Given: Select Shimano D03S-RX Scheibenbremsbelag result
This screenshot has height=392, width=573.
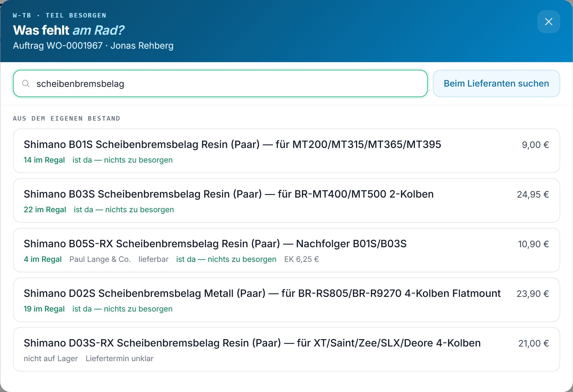Looking at the screenshot, I should point(286,349).
